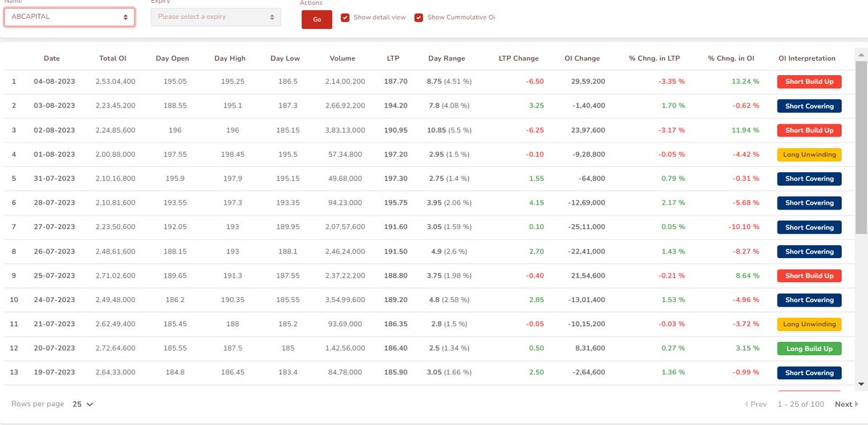
Task: Click Long Unwinding badge for 21-07-2023
Action: (x=809, y=324)
